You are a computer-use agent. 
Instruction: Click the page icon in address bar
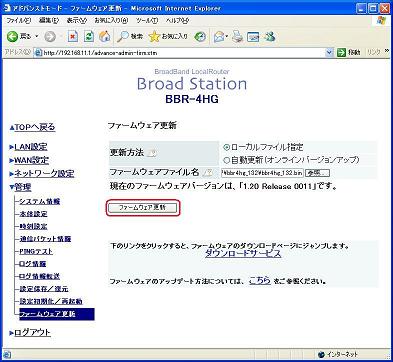pyautogui.click(x=38, y=53)
